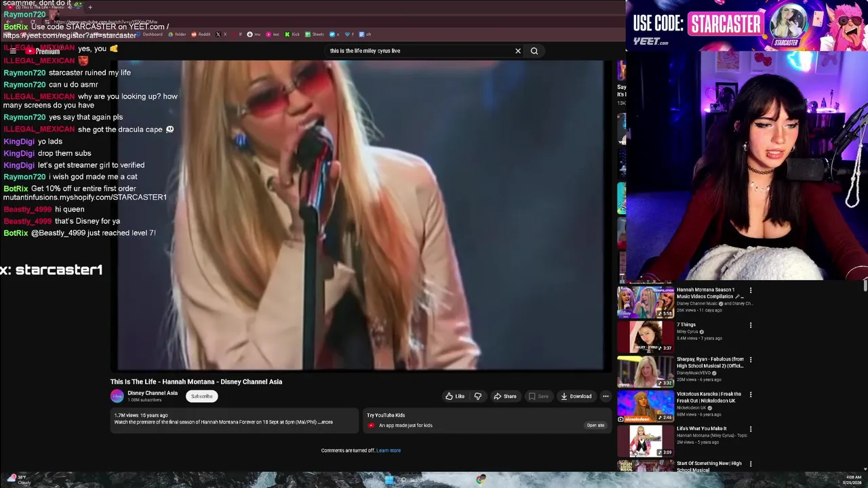Open taskbar weather widget
The image size is (868, 488).
tap(19, 480)
